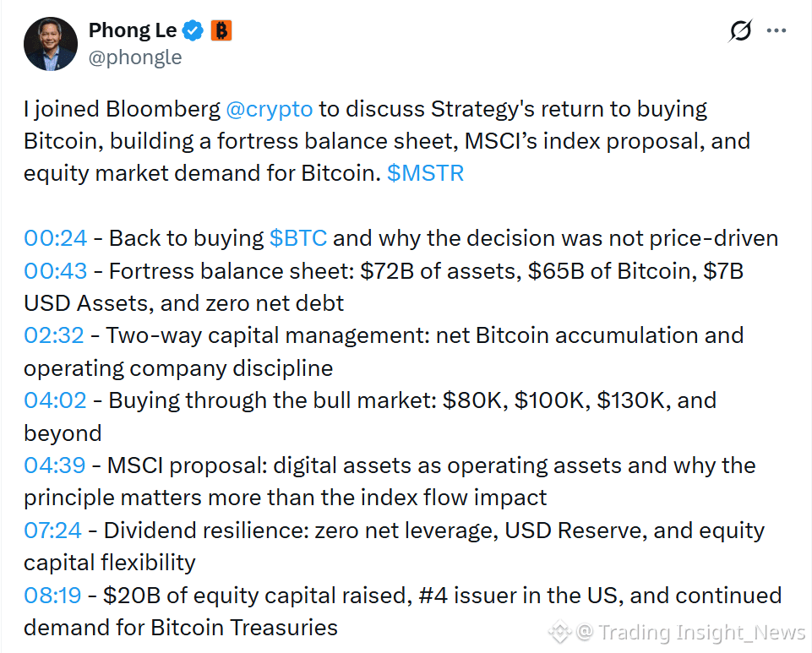Click the $MSTR cashtag
The height and width of the screenshot is (653, 812).
tap(425, 173)
